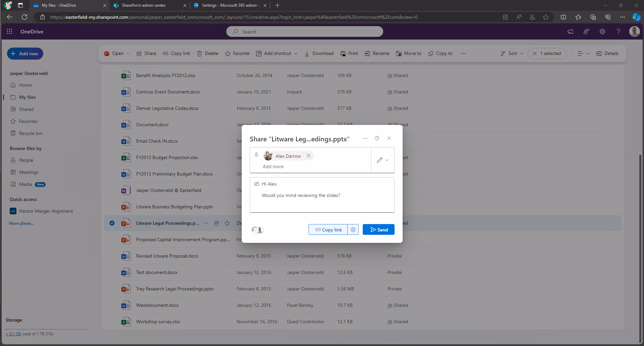The image size is (644, 346).
Task: Click the row share icon for Litware Legal Proceedings
Action: click(x=217, y=223)
